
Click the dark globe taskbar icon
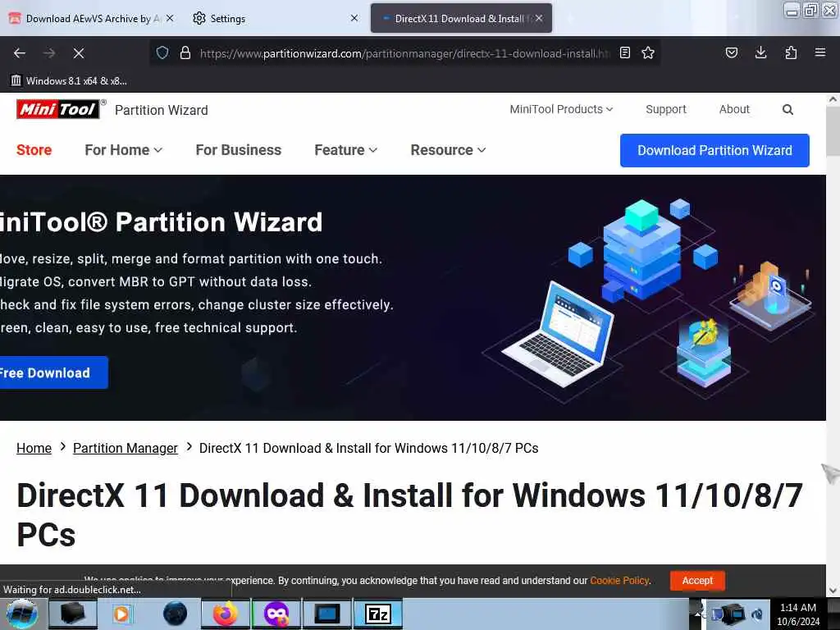pyautogui.click(x=175, y=614)
